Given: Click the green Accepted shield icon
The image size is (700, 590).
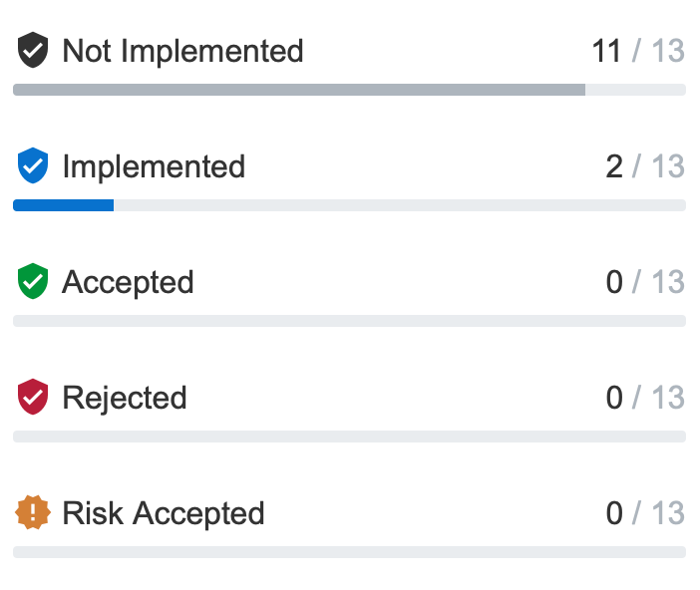Looking at the screenshot, I should 33,282.
